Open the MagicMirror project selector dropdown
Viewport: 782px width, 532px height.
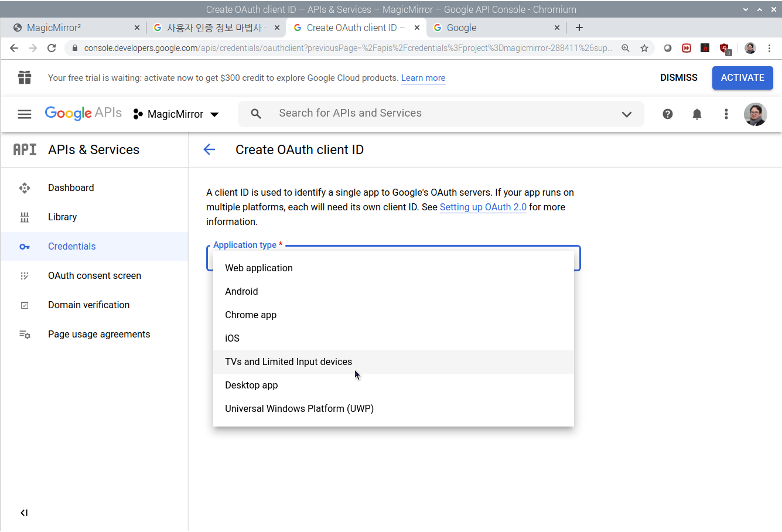coord(176,114)
